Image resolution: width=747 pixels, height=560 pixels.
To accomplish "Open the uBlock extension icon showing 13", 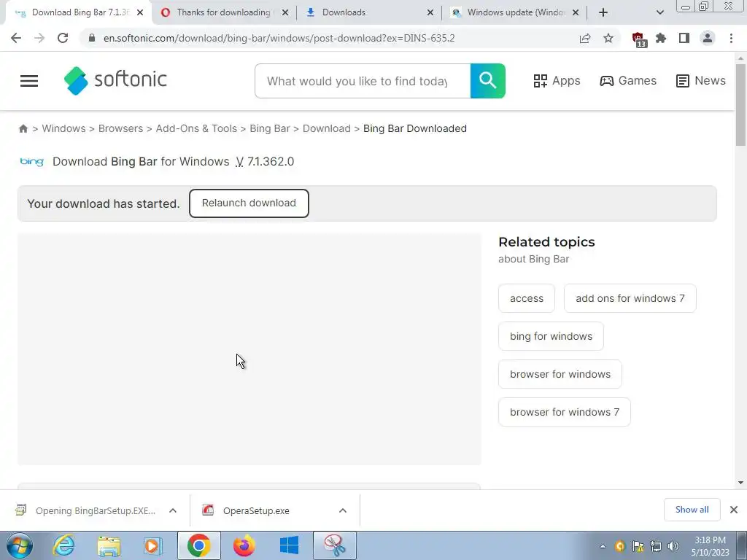I will pyautogui.click(x=638, y=39).
